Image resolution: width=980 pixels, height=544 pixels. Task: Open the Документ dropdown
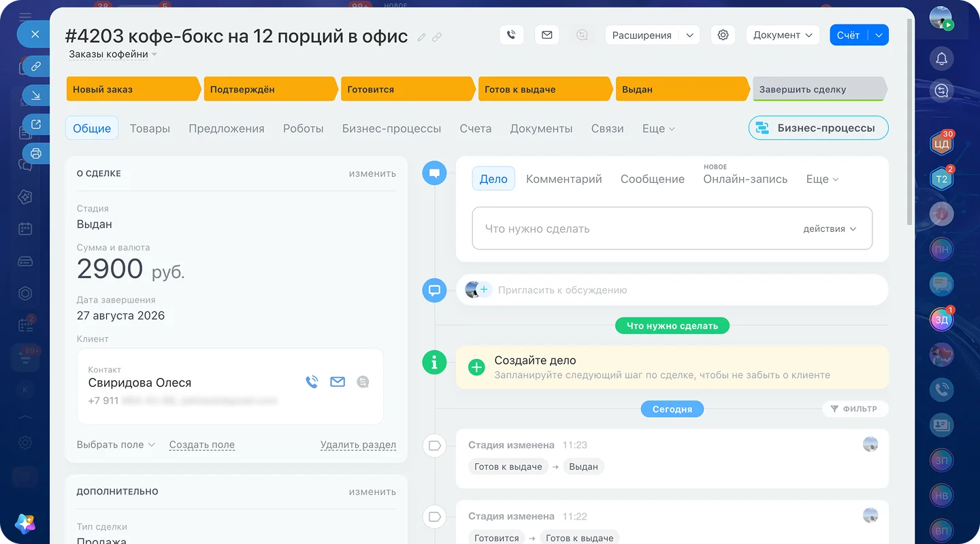click(x=783, y=35)
